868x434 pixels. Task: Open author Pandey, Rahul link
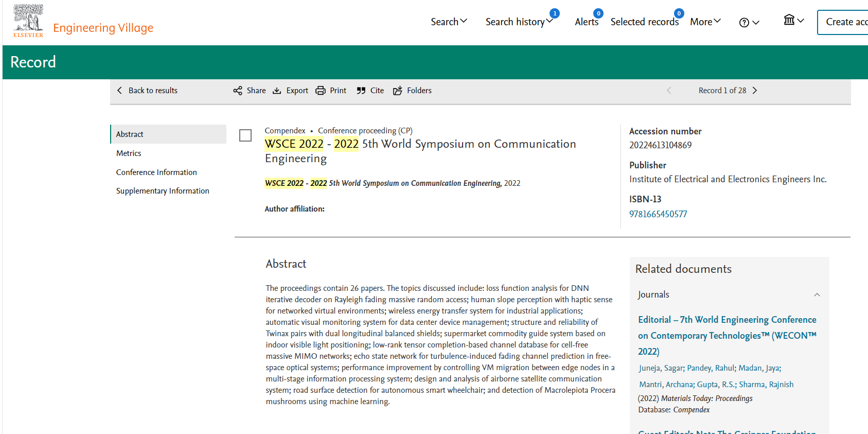pos(711,368)
